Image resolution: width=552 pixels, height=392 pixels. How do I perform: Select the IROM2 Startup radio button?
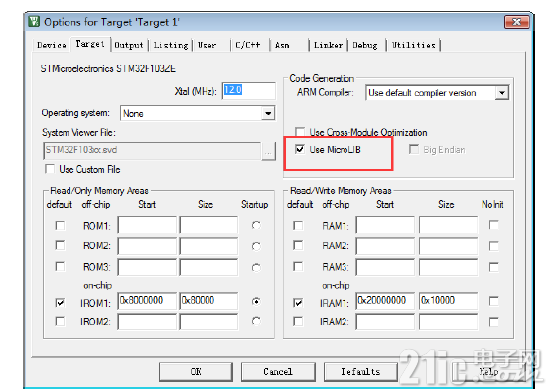[256, 321]
